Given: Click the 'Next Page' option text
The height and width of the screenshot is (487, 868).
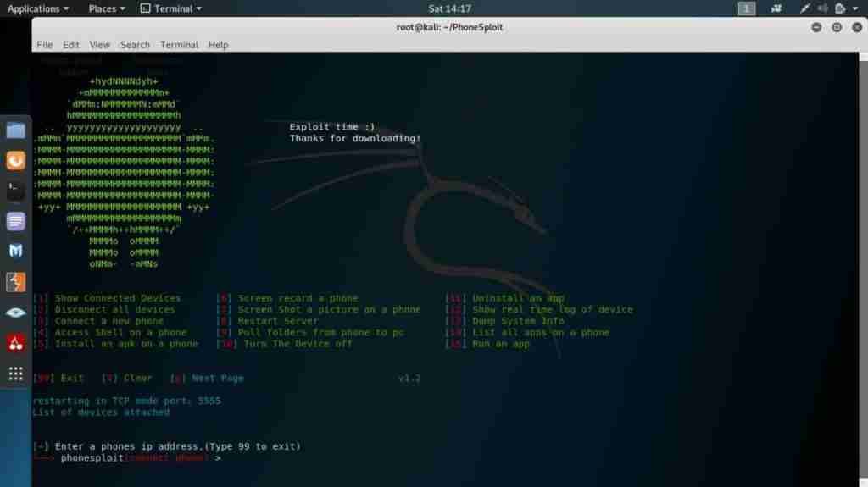Looking at the screenshot, I should click(218, 379).
